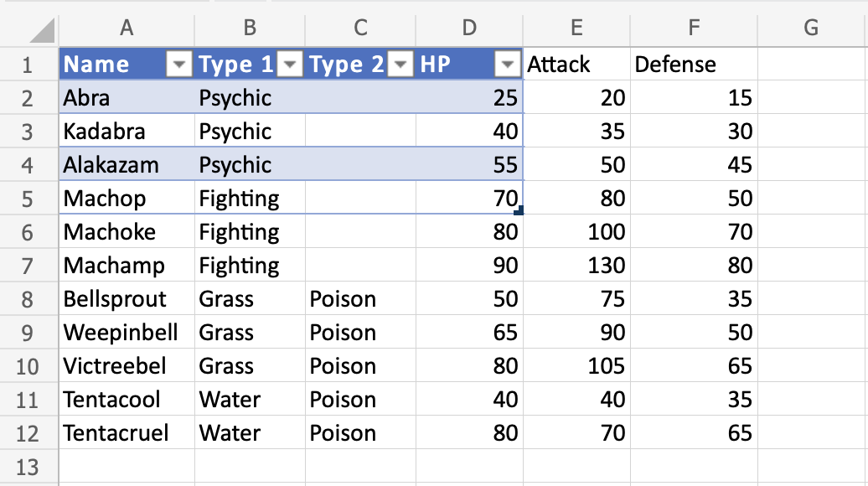Click Tentacruel's Water type cell
The width and height of the screenshot is (868, 486).
[x=250, y=433]
